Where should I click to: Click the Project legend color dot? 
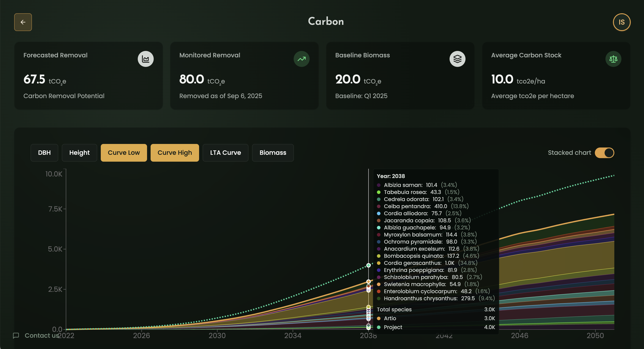(379, 327)
